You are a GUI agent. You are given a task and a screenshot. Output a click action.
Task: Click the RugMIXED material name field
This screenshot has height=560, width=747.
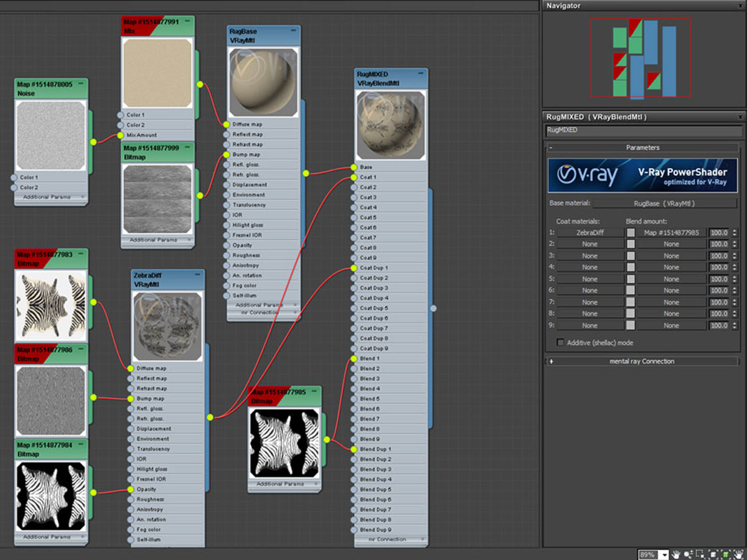pyautogui.click(x=644, y=131)
